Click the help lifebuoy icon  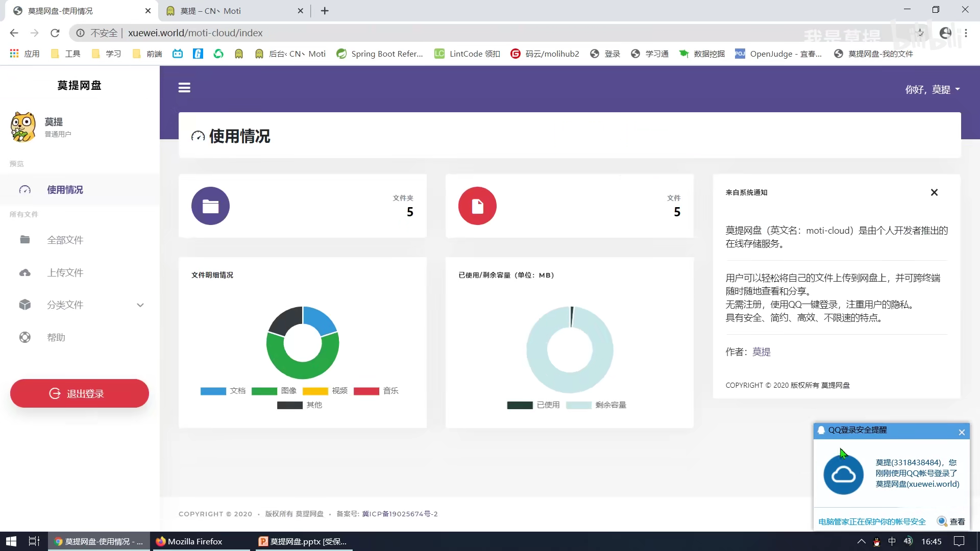click(25, 337)
